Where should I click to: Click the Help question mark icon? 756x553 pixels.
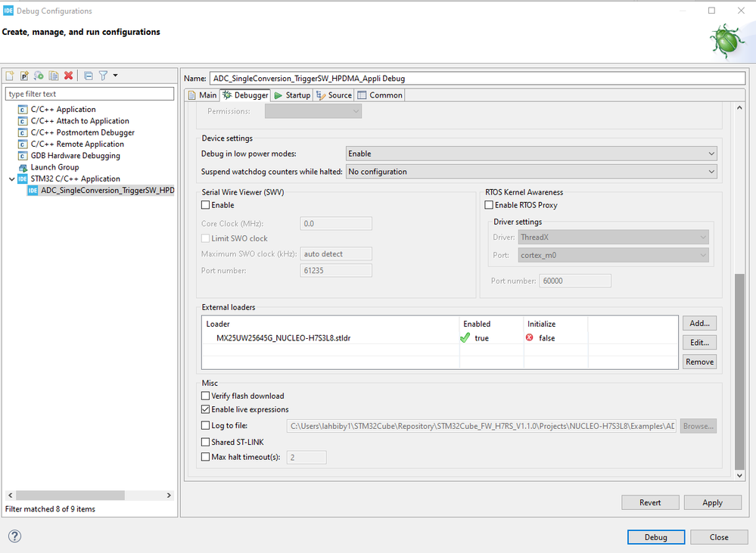coord(15,536)
